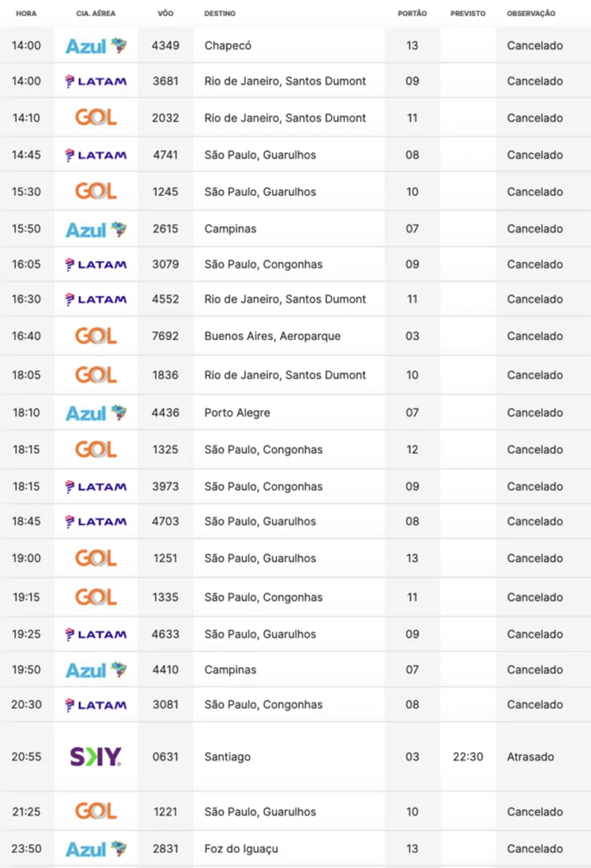
Task: Click the Azul logo for Foz do Iguaçu flight
Action: 96,849
